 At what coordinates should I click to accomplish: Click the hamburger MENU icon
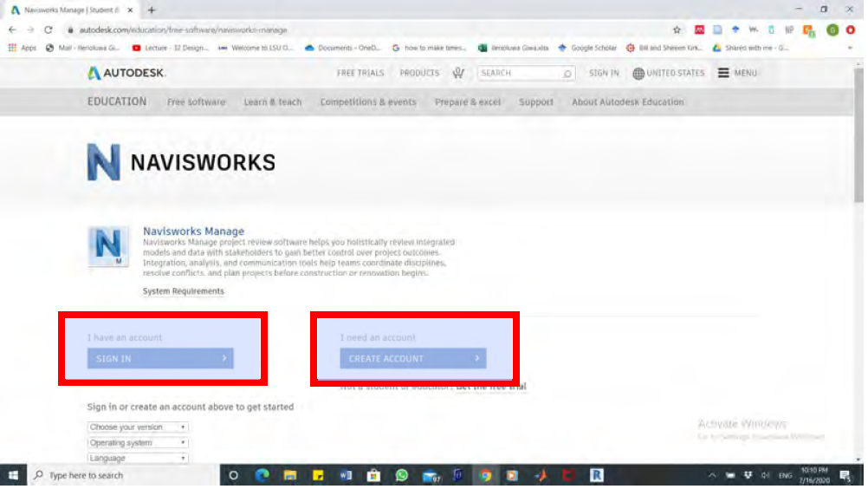(723, 74)
